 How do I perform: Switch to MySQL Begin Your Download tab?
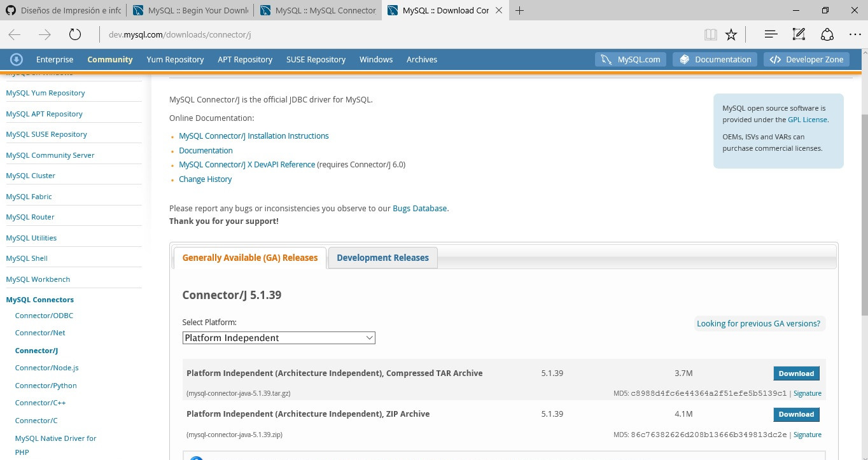(x=190, y=10)
